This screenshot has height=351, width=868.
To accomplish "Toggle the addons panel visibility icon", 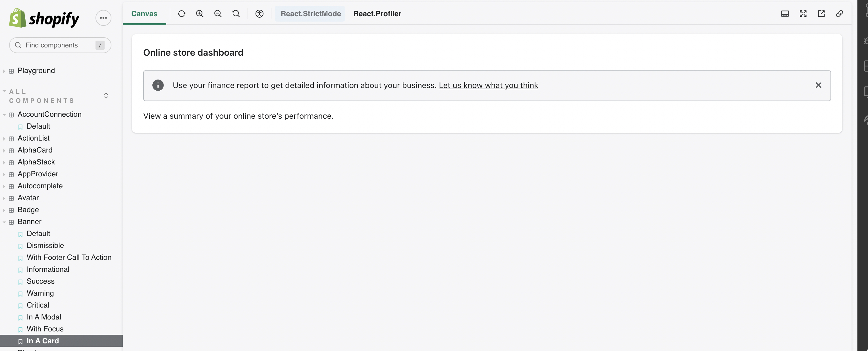I will [785, 13].
